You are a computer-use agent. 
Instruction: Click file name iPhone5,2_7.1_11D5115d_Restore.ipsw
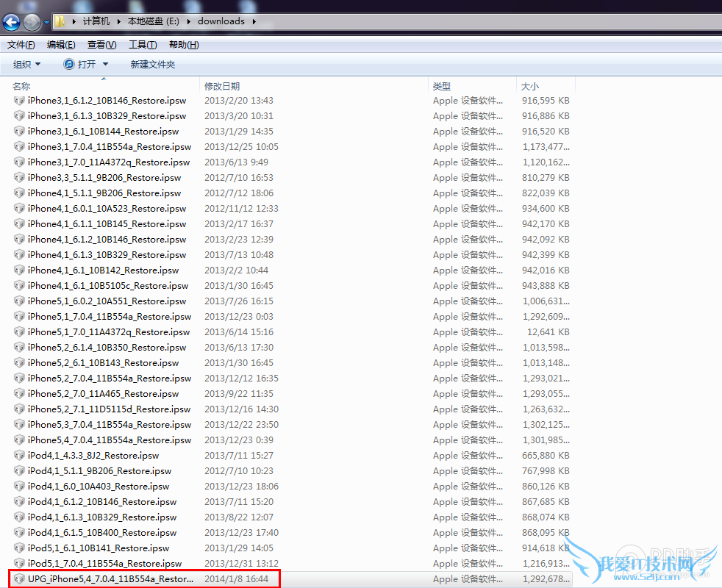click(109, 409)
